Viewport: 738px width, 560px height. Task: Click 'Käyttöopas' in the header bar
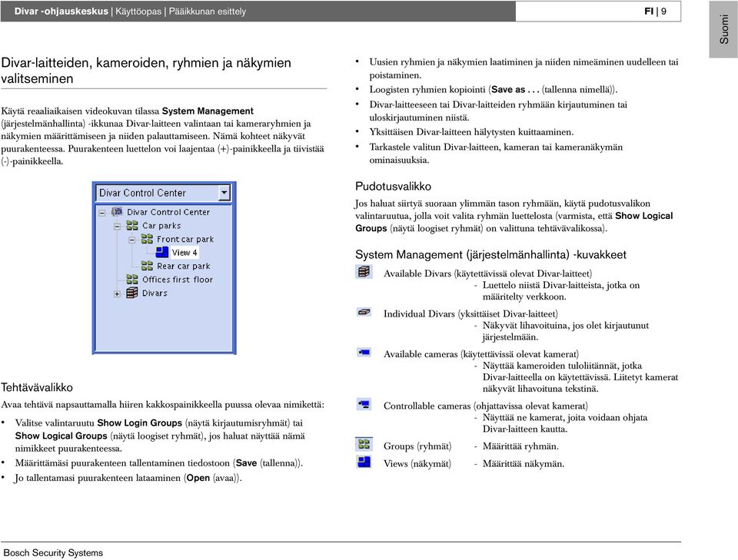tap(138, 12)
